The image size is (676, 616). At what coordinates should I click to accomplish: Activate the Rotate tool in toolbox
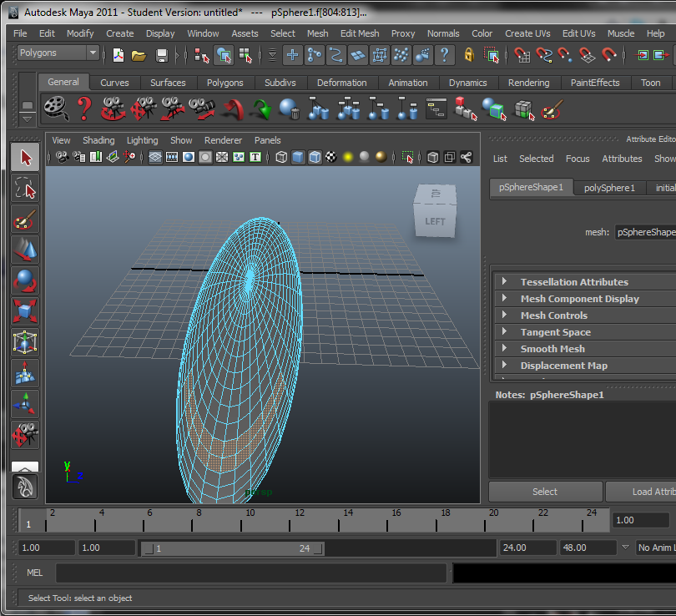tap(25, 280)
